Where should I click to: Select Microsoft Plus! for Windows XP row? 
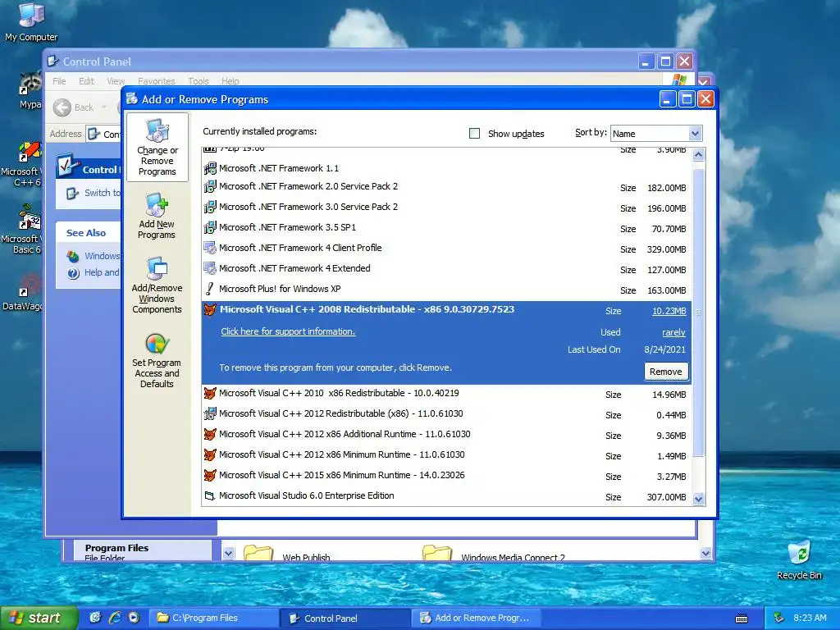[447, 290]
